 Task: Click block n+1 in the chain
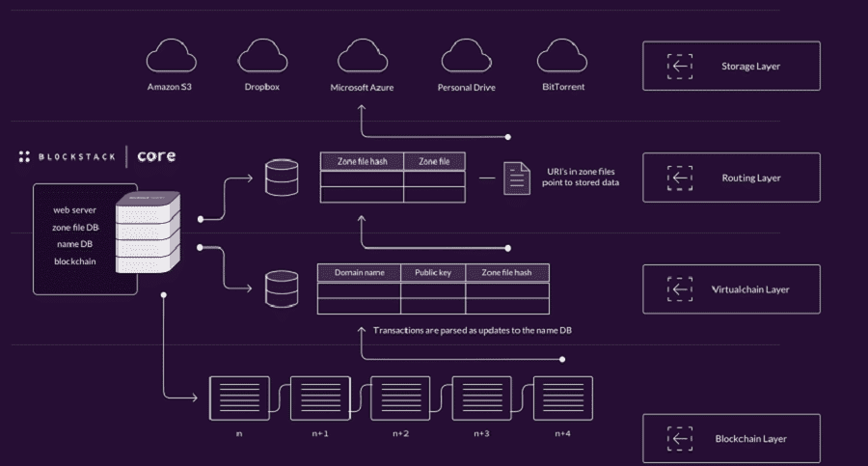tap(320, 397)
